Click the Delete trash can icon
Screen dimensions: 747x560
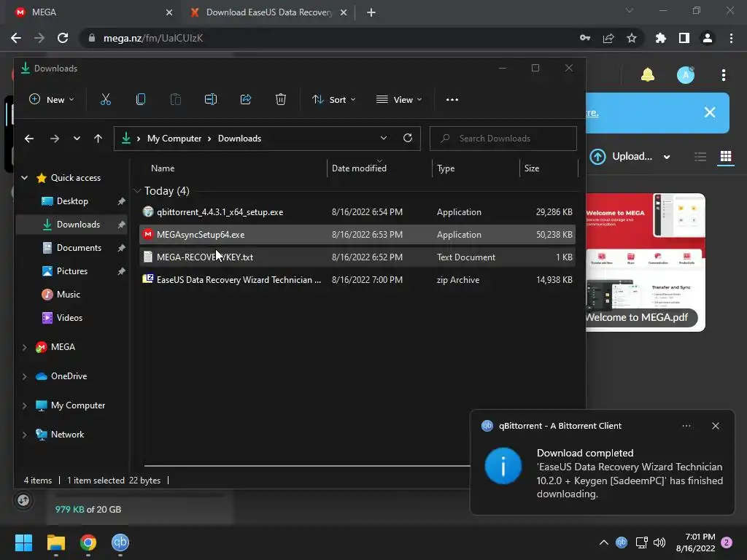click(281, 99)
